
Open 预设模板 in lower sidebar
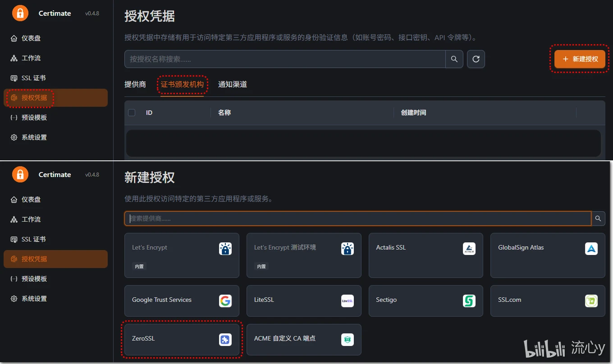(56, 279)
